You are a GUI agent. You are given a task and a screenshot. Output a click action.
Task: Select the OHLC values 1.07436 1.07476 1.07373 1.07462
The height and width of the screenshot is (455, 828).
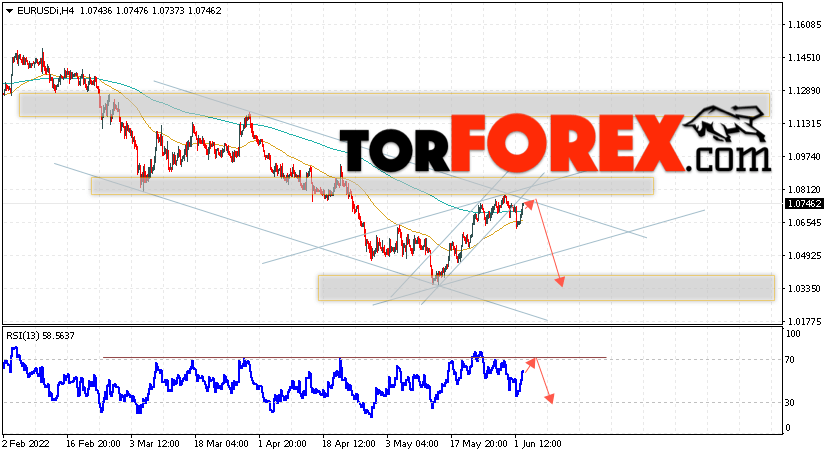150,11
